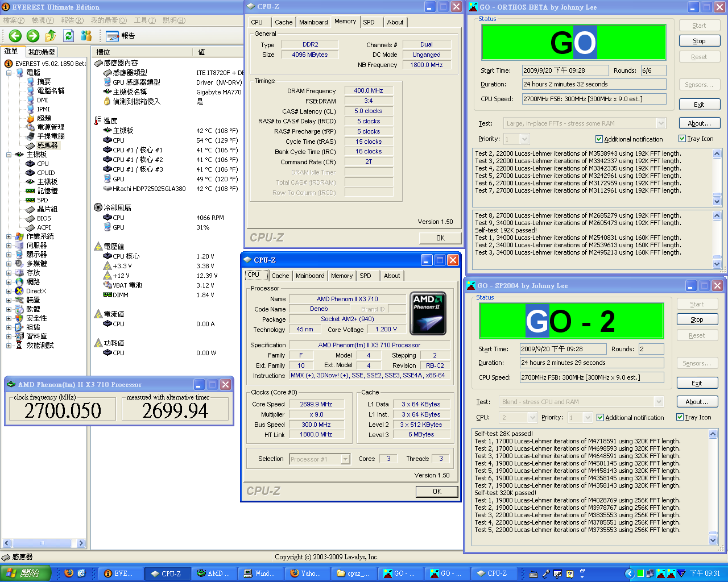Viewport: 728px width, 582px height.
Task: Click the Firefox icon in quick launch
Action: click(69, 573)
